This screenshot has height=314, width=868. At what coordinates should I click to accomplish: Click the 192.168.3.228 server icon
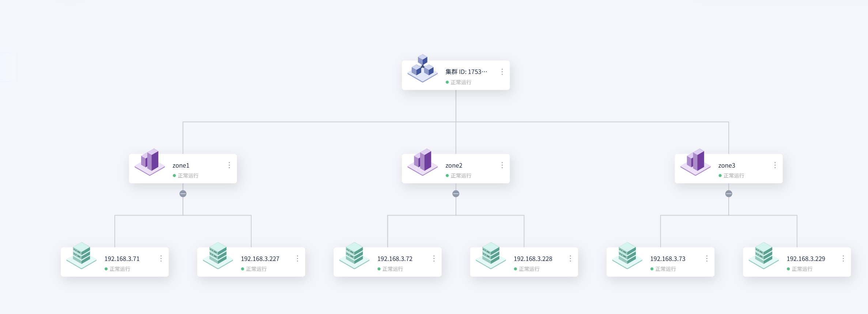click(491, 255)
